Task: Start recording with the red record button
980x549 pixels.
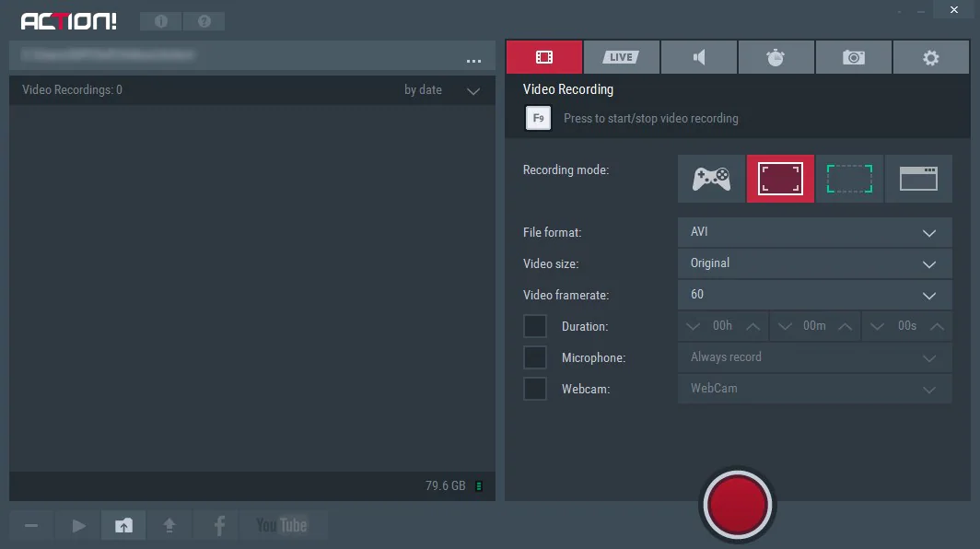Action: pos(738,505)
